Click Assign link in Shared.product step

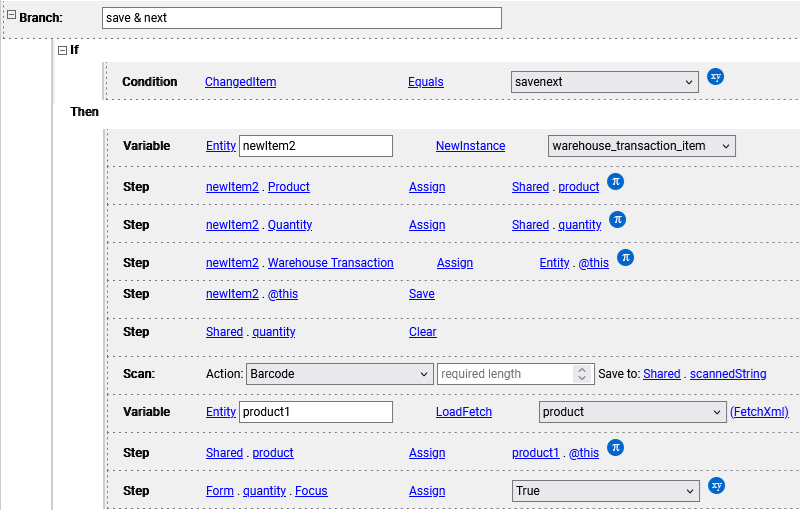pyautogui.click(x=427, y=453)
